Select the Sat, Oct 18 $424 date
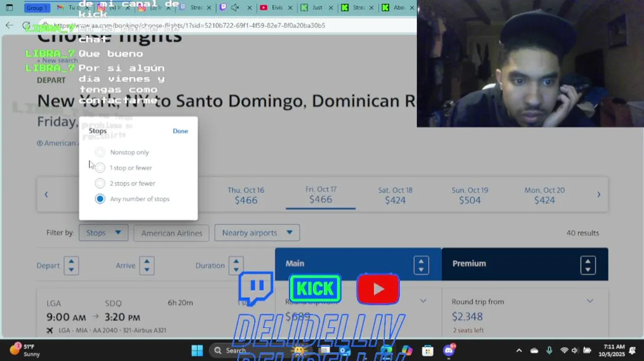Screen dimensions: 644x361 click(x=395, y=195)
